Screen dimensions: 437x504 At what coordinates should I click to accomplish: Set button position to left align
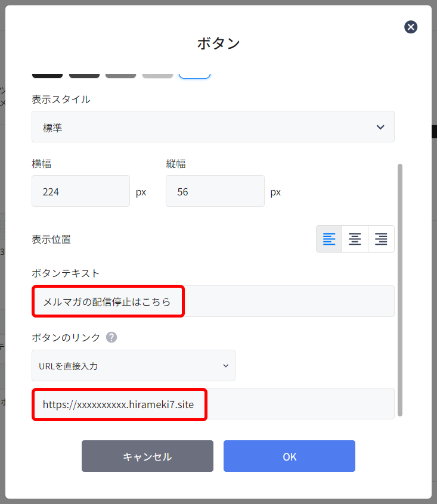(x=329, y=239)
